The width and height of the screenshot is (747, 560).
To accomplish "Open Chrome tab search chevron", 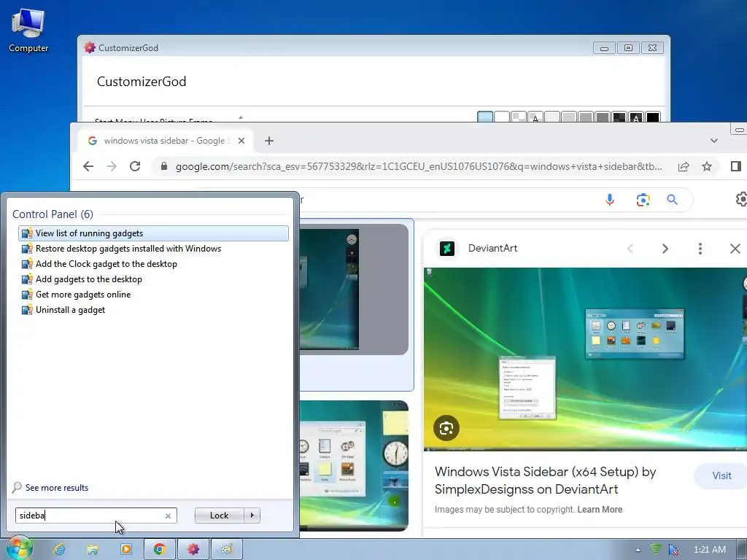I will 713,141.
